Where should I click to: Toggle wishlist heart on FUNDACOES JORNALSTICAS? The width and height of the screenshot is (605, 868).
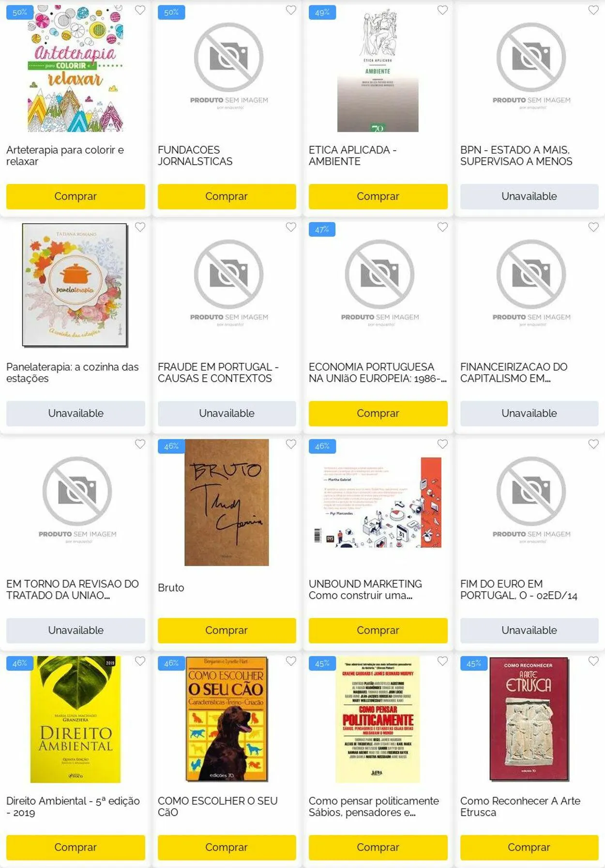(291, 10)
